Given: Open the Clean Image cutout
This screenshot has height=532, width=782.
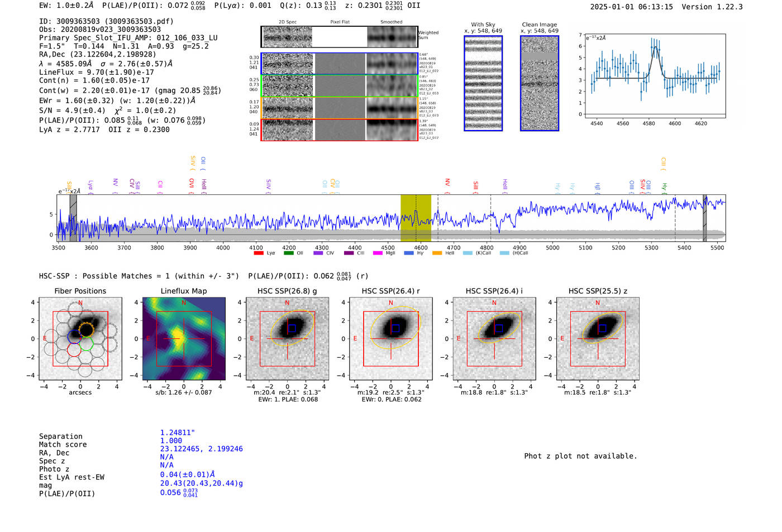Looking at the screenshot, I should (540, 83).
